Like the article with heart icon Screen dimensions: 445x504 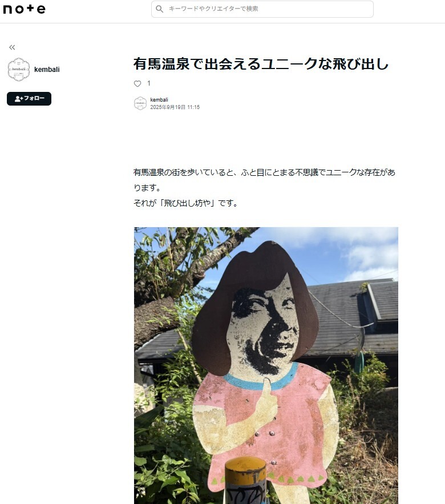point(137,83)
